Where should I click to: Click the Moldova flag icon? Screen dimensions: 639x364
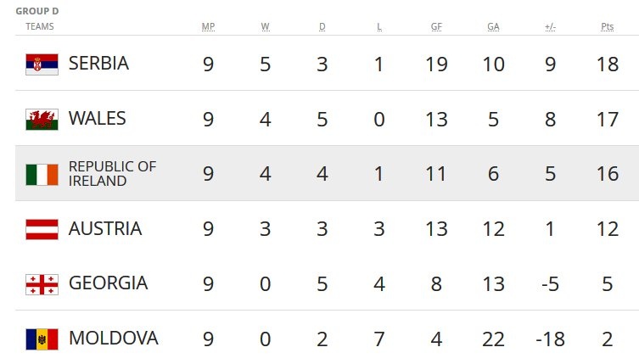pyautogui.click(x=42, y=339)
